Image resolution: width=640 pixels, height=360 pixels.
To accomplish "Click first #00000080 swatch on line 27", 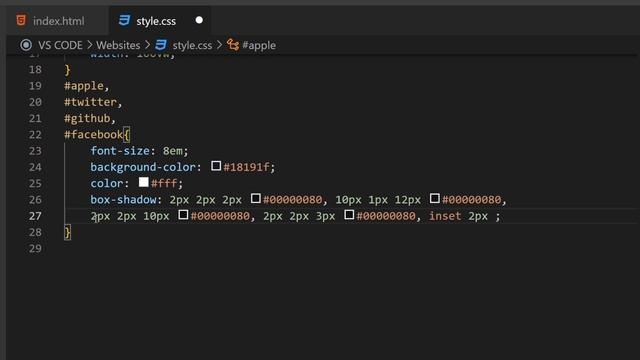I will (x=183, y=215).
